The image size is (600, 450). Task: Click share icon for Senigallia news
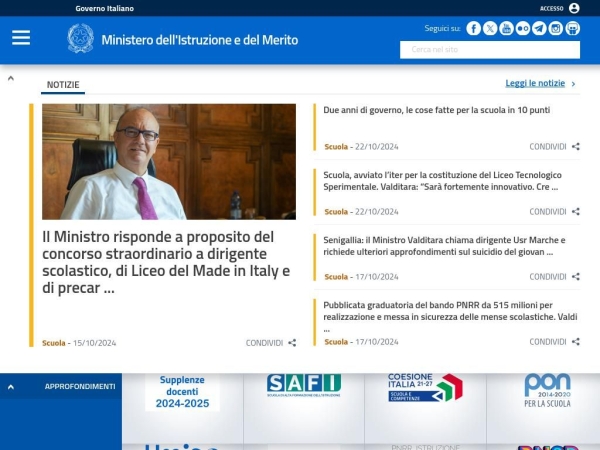[x=576, y=277]
